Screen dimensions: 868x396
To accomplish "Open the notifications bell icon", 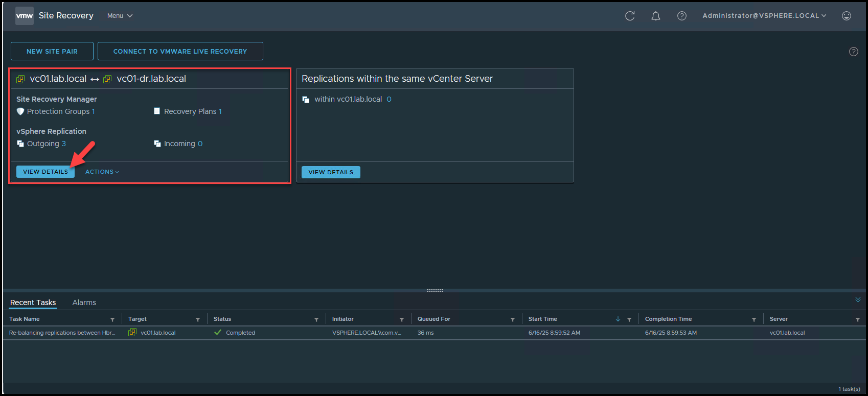I will [655, 16].
